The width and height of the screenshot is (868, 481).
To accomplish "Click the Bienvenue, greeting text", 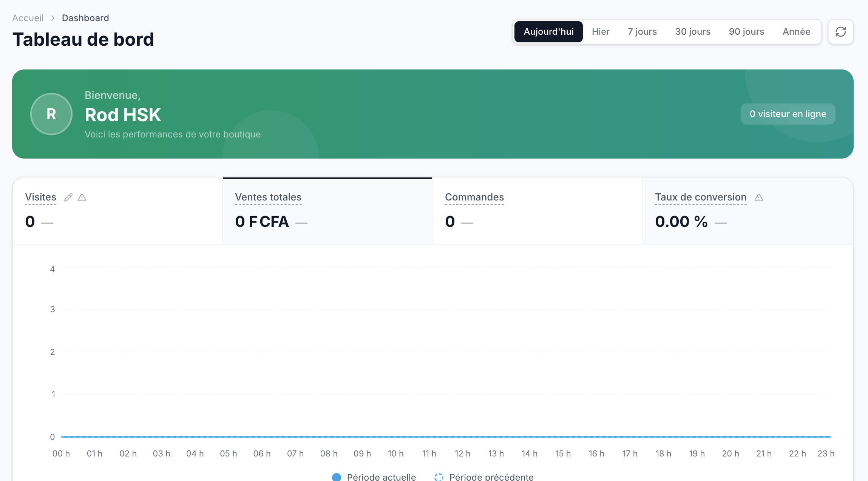I will [113, 95].
